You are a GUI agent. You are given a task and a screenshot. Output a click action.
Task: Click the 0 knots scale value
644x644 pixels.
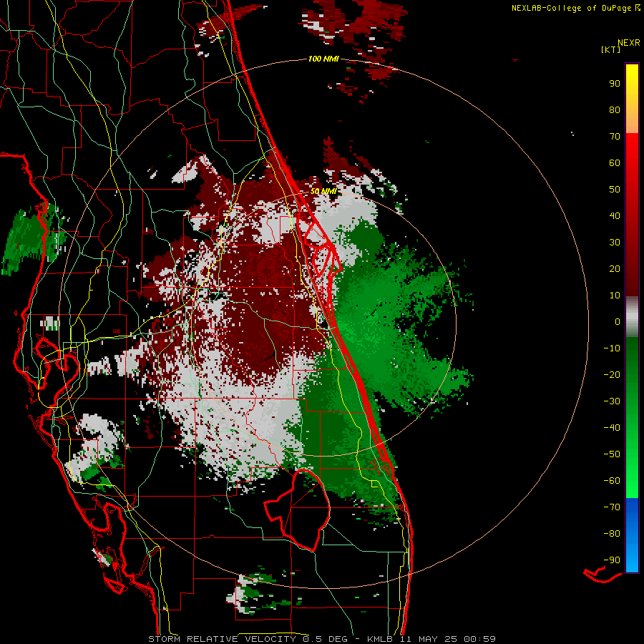618,321
